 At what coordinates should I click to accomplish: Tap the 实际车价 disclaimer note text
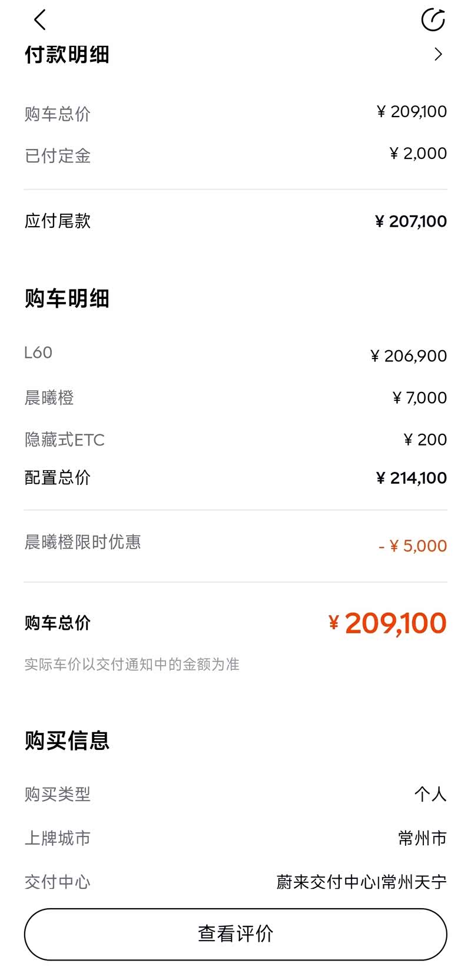[132, 665]
